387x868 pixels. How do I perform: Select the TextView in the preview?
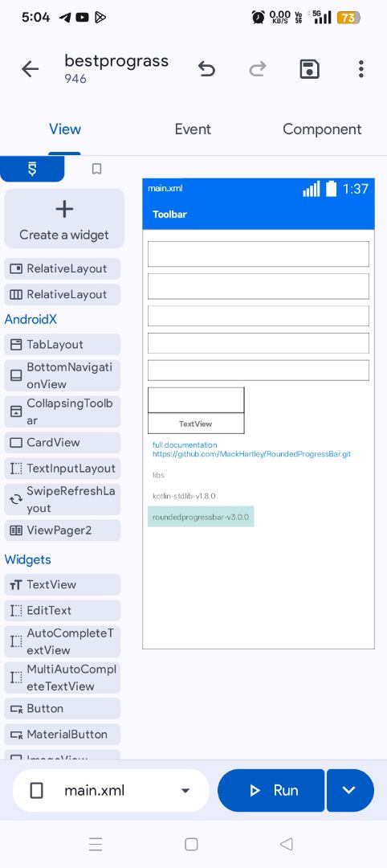coord(196,424)
